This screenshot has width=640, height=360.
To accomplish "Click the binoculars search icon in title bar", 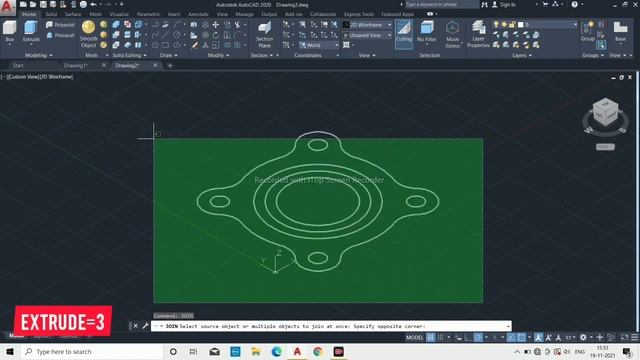I will [x=484, y=4].
